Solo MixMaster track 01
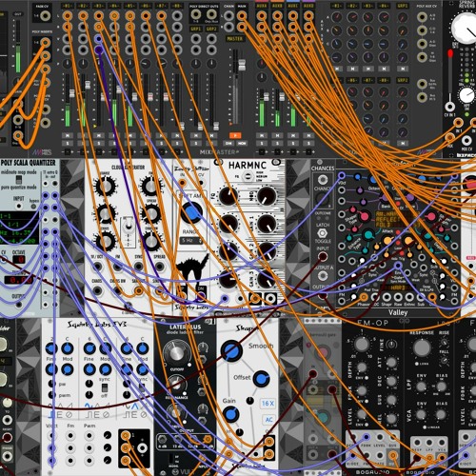 pos(67,144)
